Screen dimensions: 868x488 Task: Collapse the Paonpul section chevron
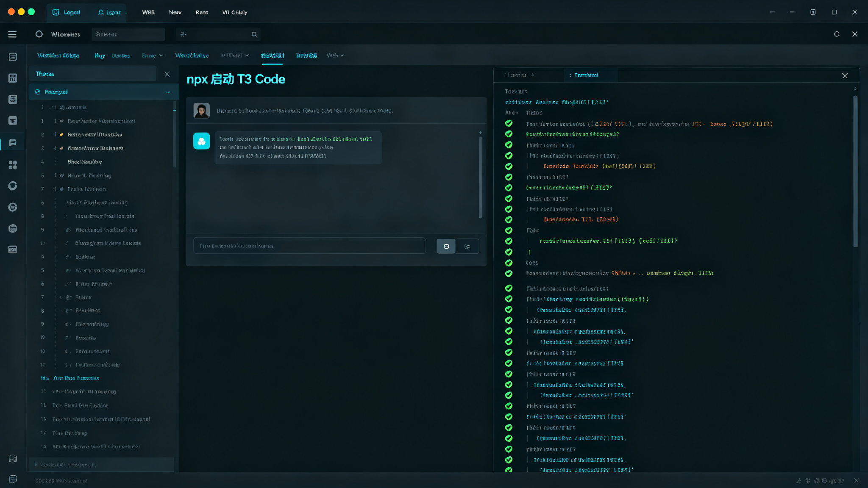(x=168, y=92)
